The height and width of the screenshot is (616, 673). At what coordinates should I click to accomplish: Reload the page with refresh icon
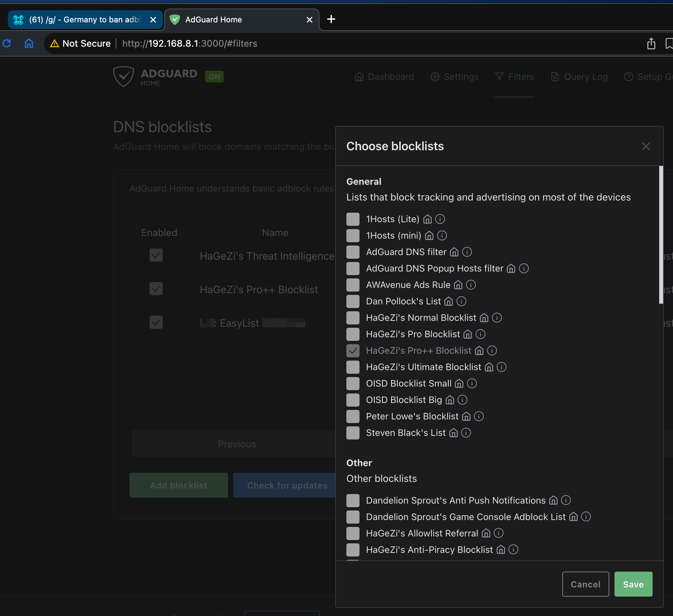[7, 43]
